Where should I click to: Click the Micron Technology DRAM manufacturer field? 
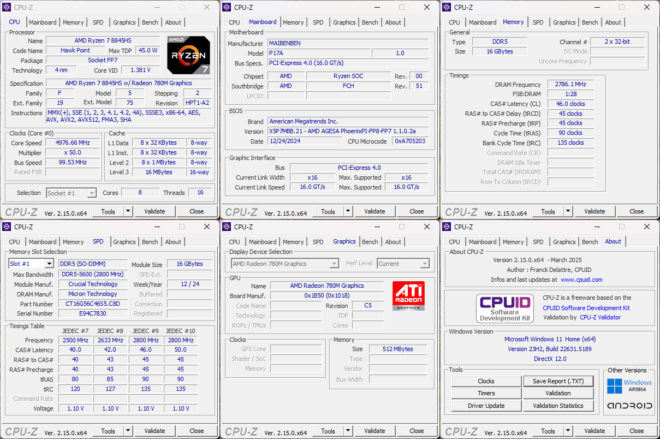click(93, 294)
